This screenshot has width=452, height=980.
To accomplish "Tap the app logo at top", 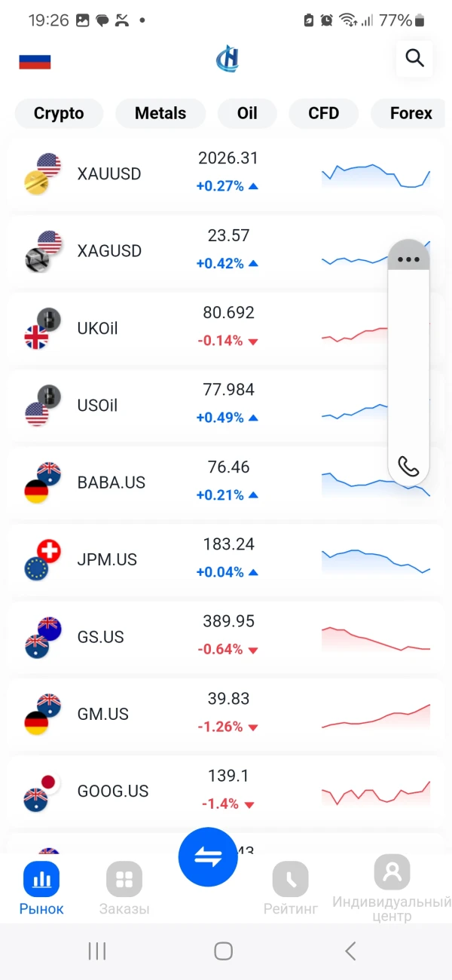I will [x=227, y=59].
